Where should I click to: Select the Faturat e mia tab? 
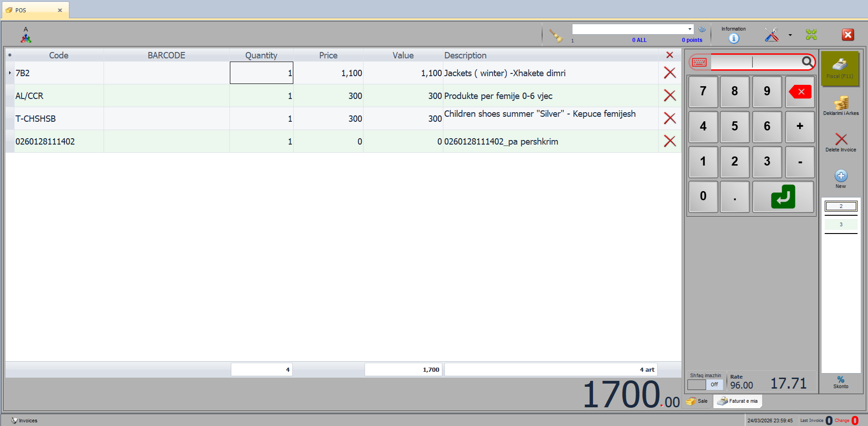[738, 401]
